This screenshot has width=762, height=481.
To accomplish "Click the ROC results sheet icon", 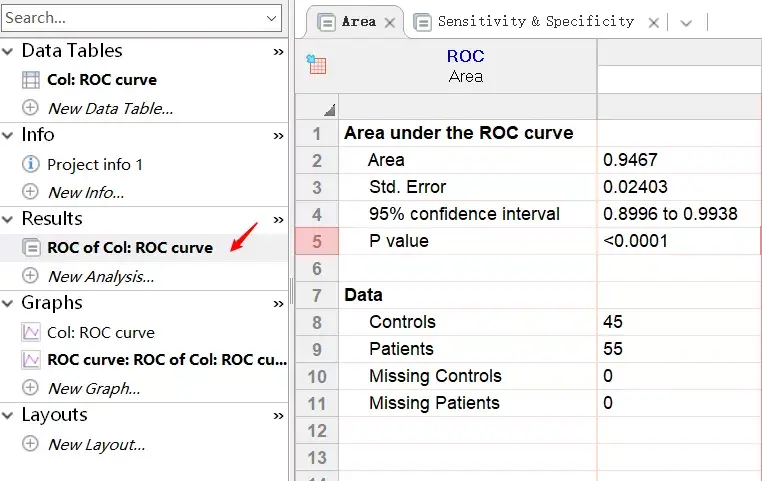I will [30, 247].
